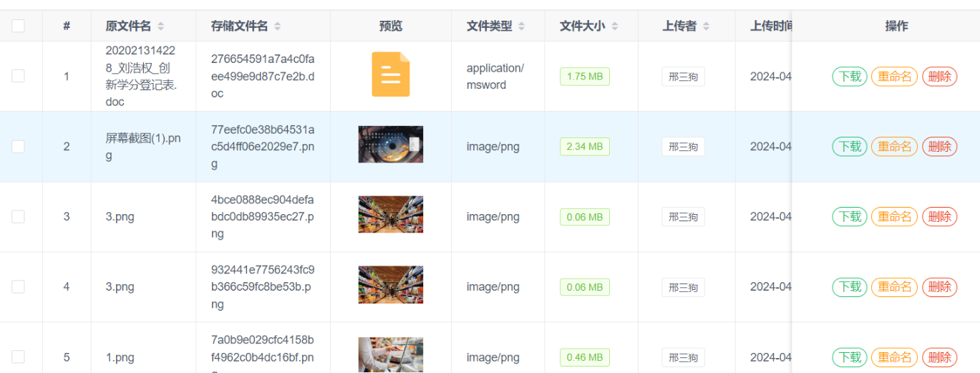Click uploader tag 邢三狗 in row 2

tap(683, 147)
